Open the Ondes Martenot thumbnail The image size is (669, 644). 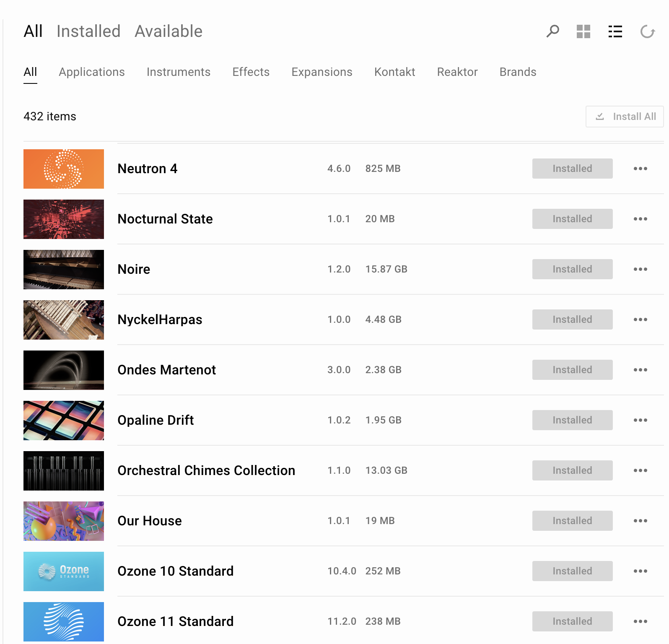coord(64,370)
